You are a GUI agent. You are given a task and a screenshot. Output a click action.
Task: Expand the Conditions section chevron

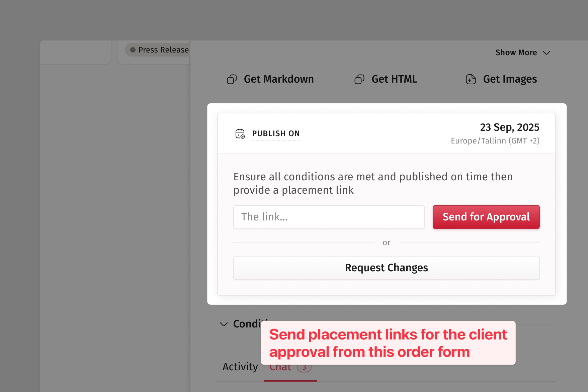tap(224, 324)
